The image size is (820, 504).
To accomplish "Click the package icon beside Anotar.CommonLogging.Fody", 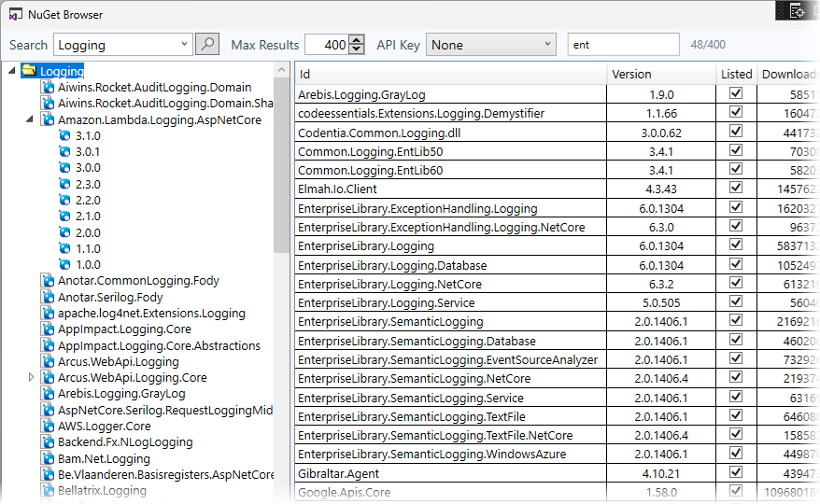I will click(x=49, y=281).
